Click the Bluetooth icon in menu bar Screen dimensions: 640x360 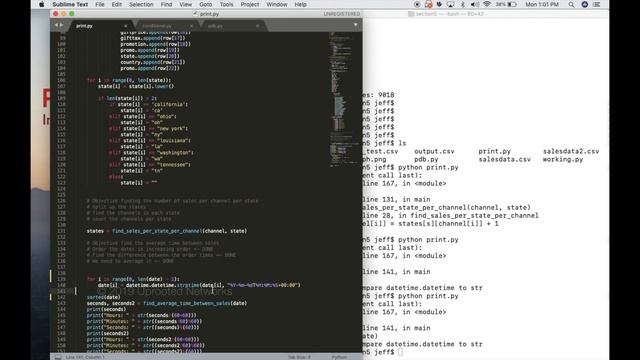pyautogui.click(x=462, y=4)
